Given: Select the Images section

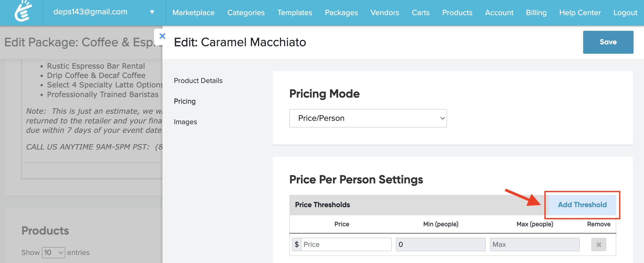Looking at the screenshot, I should pos(185,122).
